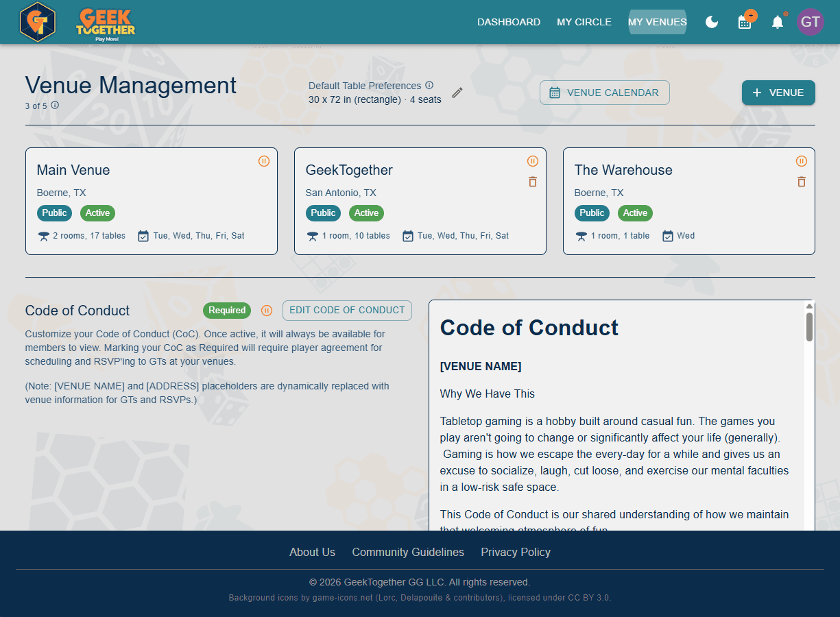Click '30 x 72 in (rectangle) · 4 seats' text
This screenshot has height=617, width=840.
[x=375, y=99]
